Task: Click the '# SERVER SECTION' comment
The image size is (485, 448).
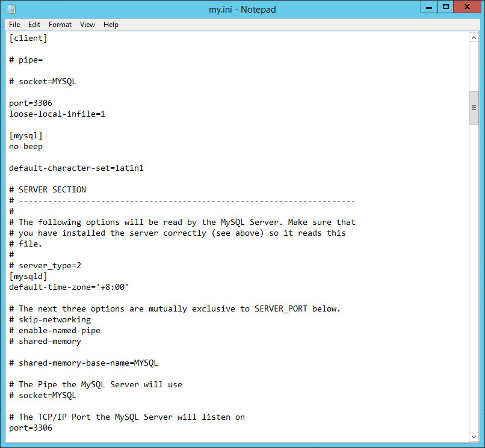Action: (x=48, y=190)
